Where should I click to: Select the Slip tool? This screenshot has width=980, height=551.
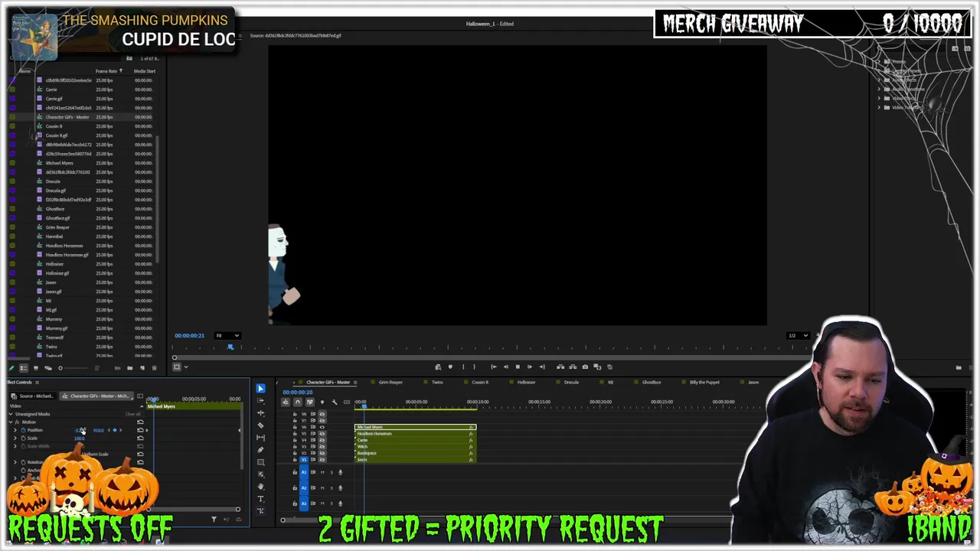(260, 438)
